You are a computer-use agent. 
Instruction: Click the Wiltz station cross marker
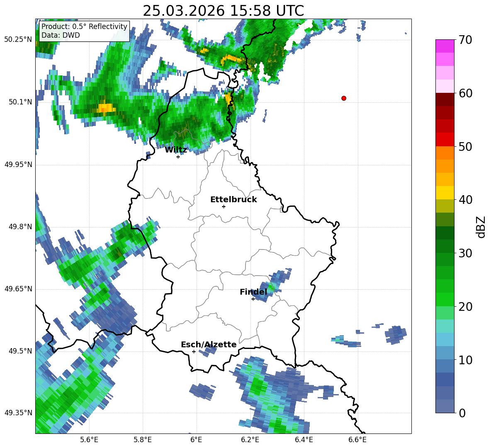click(178, 157)
